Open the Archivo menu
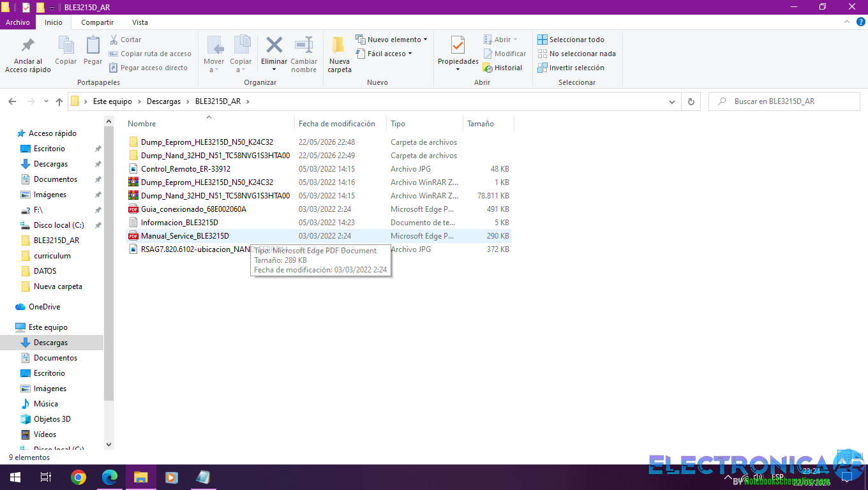The height and width of the screenshot is (490, 868). [x=18, y=22]
